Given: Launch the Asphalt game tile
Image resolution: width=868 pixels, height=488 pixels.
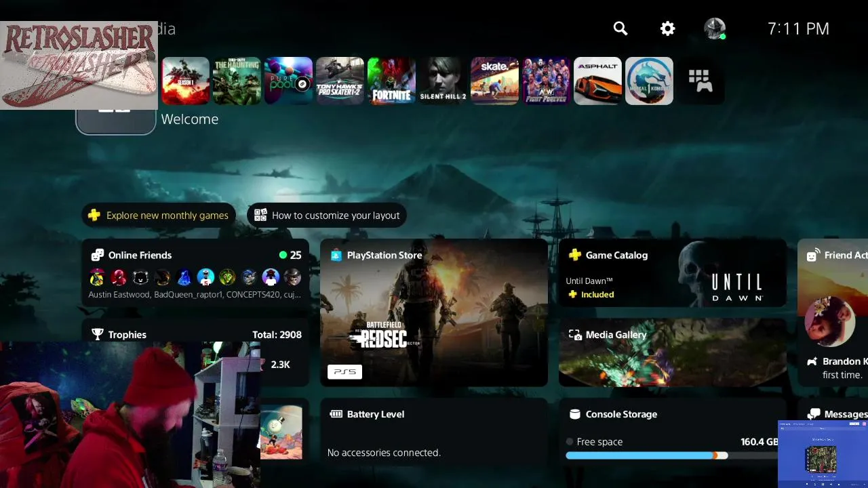Looking at the screenshot, I should tap(597, 81).
